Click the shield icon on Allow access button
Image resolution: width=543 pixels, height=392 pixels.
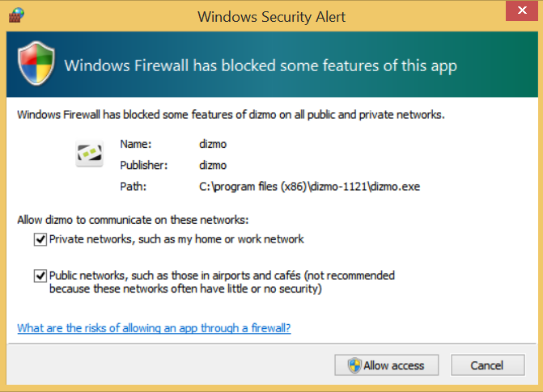coord(354,365)
